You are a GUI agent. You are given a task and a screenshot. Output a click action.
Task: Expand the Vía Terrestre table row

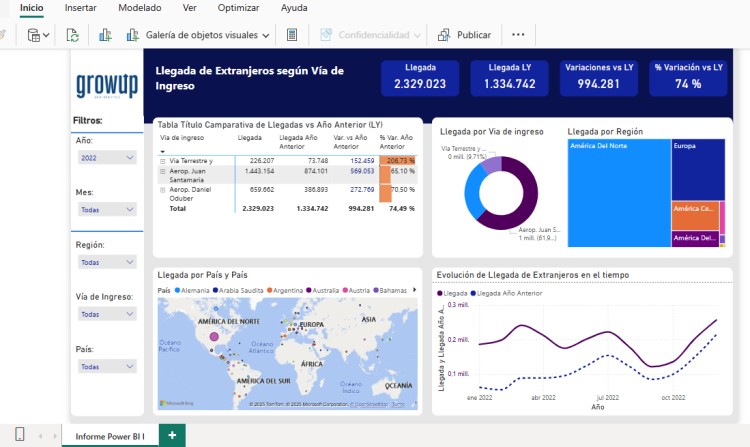click(163, 161)
